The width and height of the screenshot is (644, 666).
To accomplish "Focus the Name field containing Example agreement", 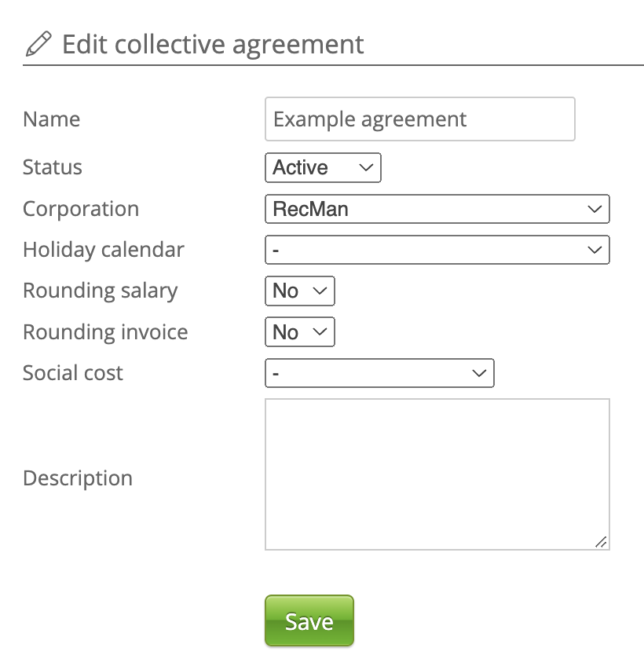I will pos(420,119).
